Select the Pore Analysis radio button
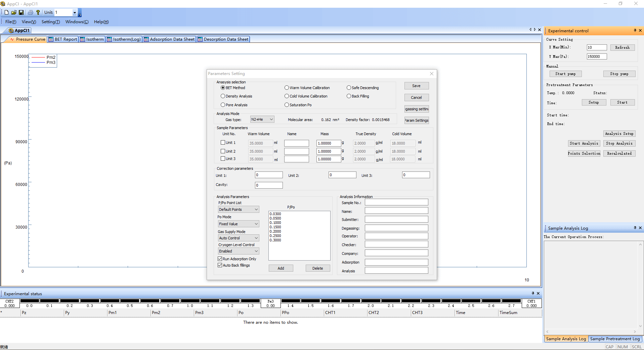Viewport: 644px width, 350px height. pyautogui.click(x=223, y=105)
